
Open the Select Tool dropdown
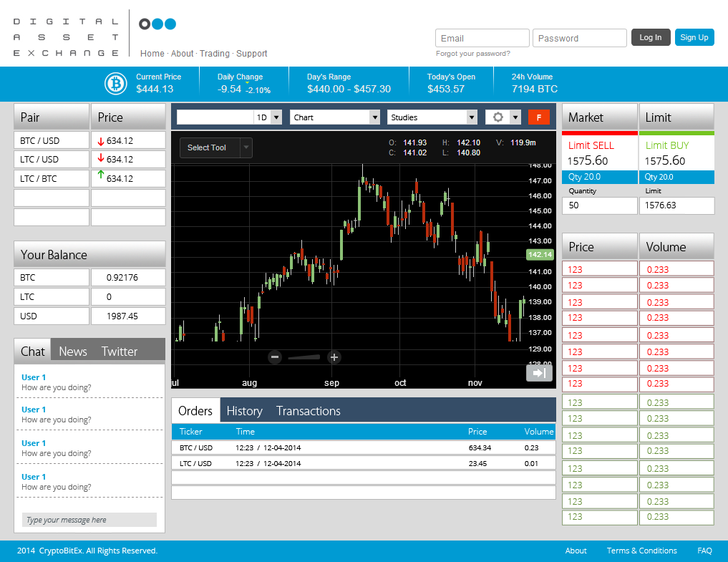[x=246, y=147]
